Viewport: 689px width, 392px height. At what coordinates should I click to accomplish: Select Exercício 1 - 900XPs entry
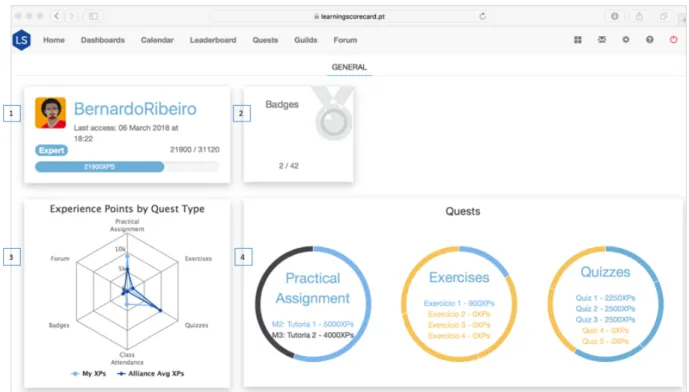[x=459, y=303]
